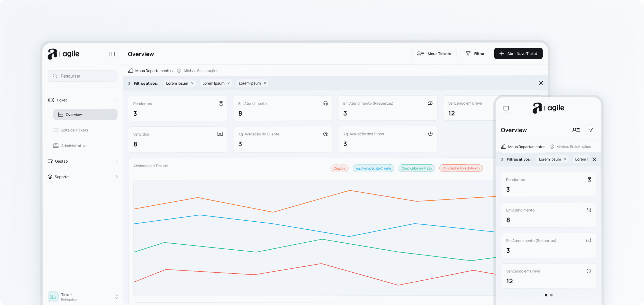Image resolution: width=644 pixels, height=305 pixels.
Task: Click the search magnifier icon
Action: click(x=55, y=76)
